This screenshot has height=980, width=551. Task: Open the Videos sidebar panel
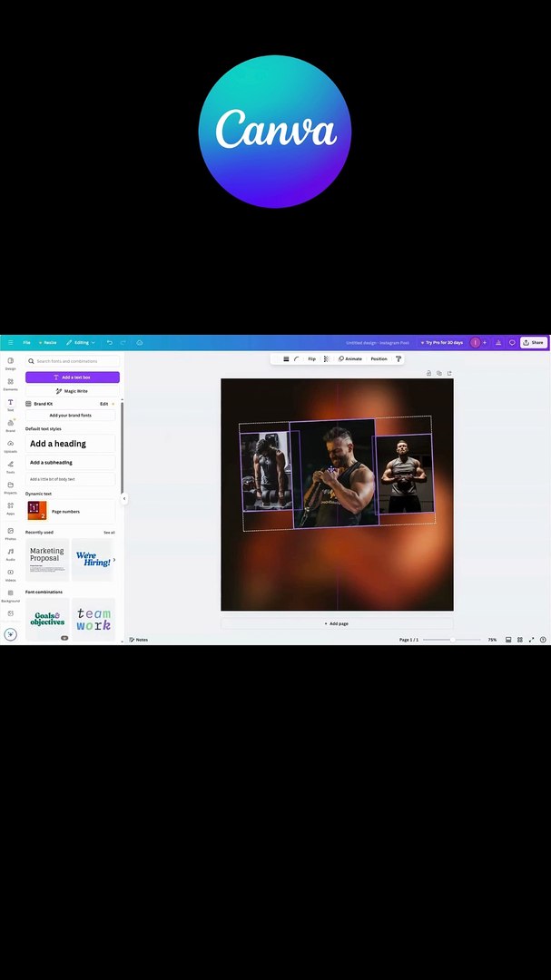pyautogui.click(x=10, y=574)
